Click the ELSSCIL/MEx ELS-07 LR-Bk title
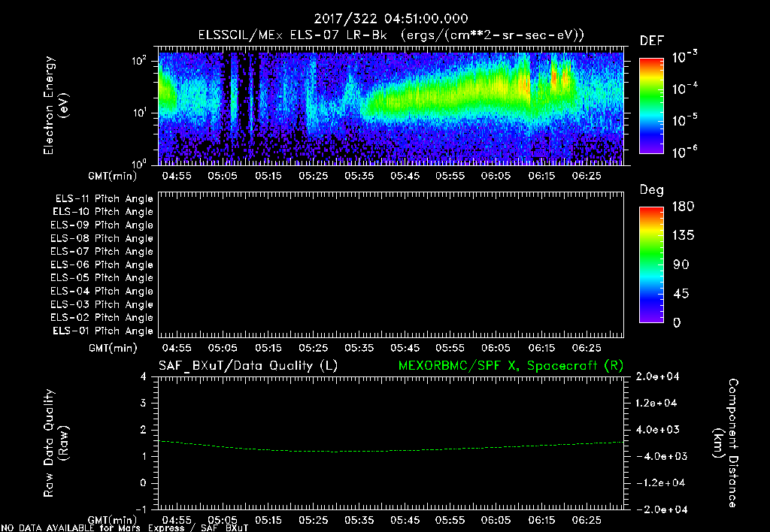 (293, 35)
